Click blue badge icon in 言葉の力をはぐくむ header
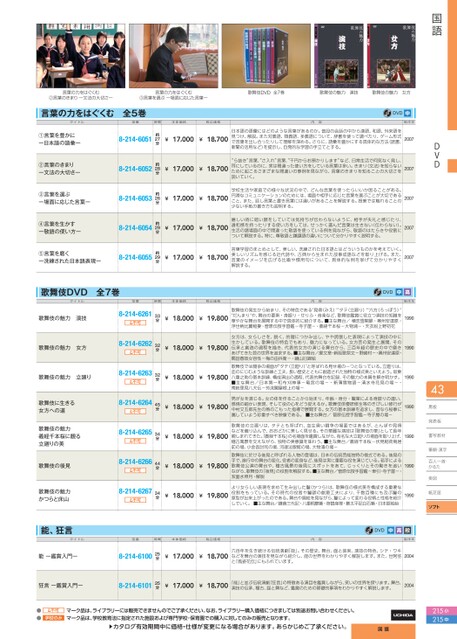This screenshot has height=639, width=457. pos(407,113)
